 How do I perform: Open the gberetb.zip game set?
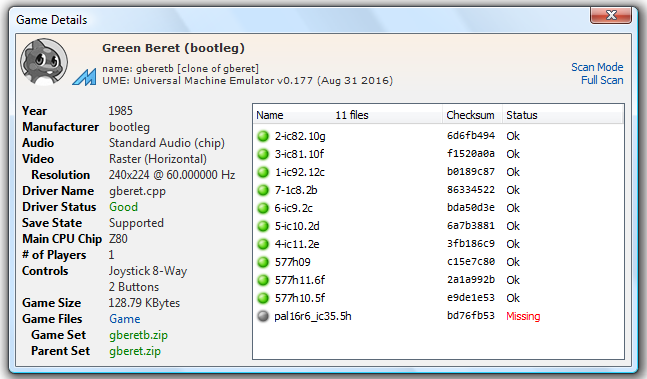[x=138, y=335]
